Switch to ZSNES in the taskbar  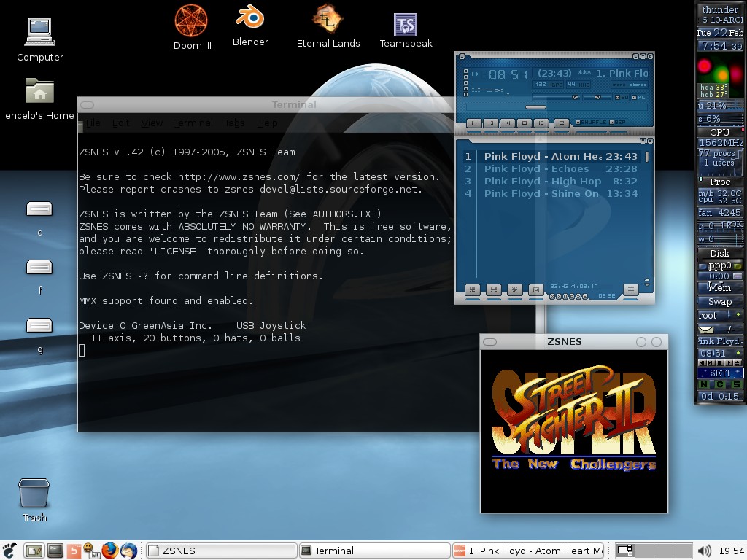(x=221, y=551)
